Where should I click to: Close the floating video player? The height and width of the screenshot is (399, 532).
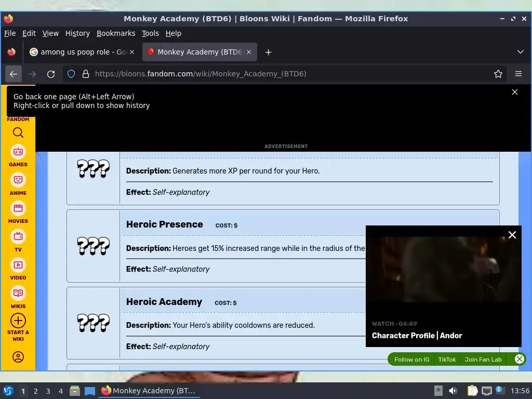coord(512,235)
